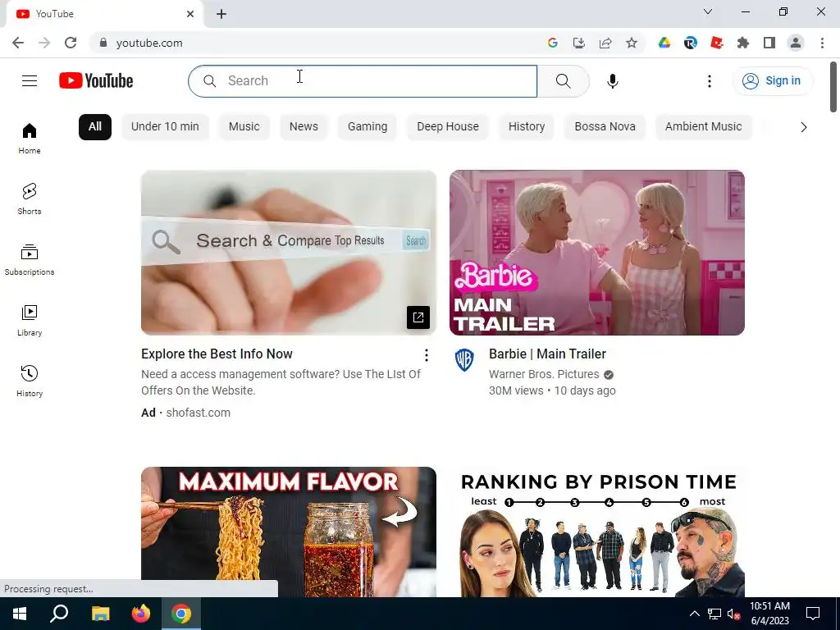Open the Extensions puzzle piece menu
This screenshot has width=840, height=630.
743,43
